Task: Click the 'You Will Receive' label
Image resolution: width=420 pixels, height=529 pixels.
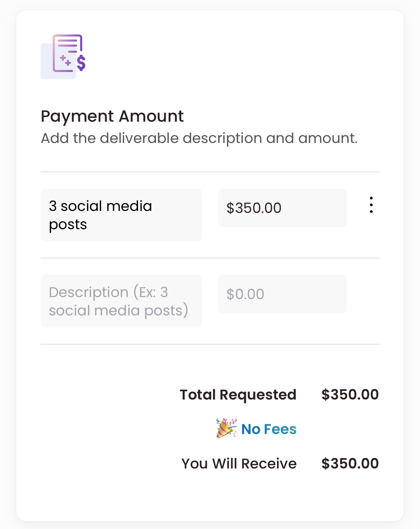Action: [x=239, y=463]
